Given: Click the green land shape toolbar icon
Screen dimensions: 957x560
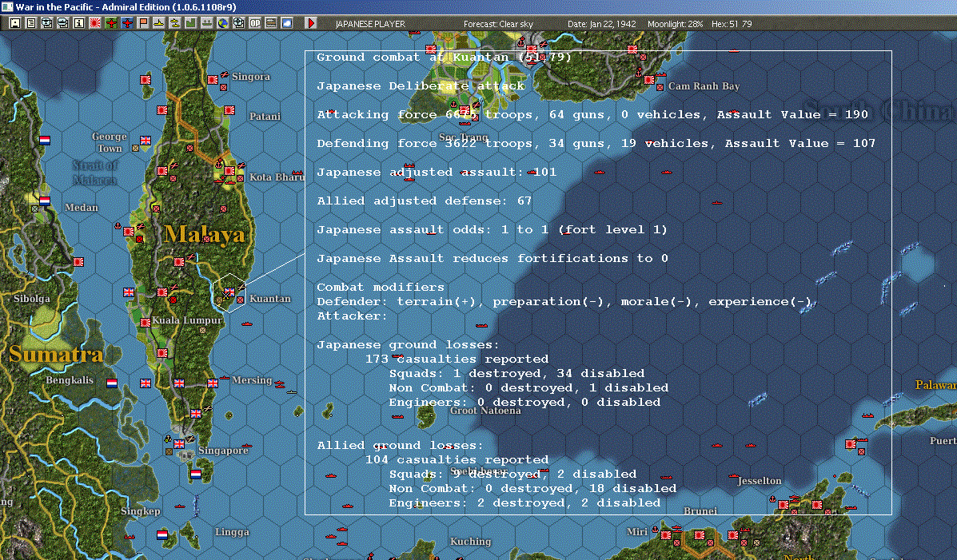Looking at the screenshot, I should pos(191,23).
